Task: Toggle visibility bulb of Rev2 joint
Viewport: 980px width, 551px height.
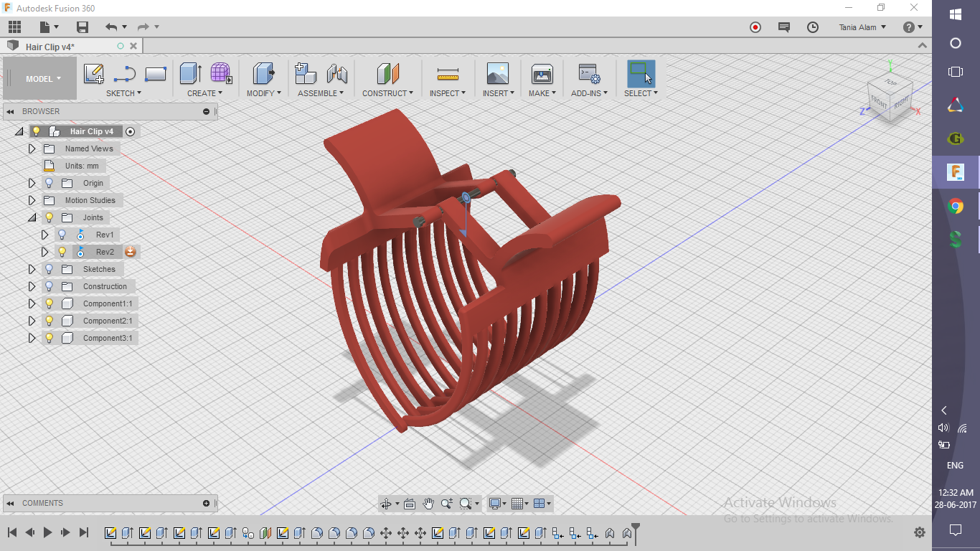Action: coord(62,252)
